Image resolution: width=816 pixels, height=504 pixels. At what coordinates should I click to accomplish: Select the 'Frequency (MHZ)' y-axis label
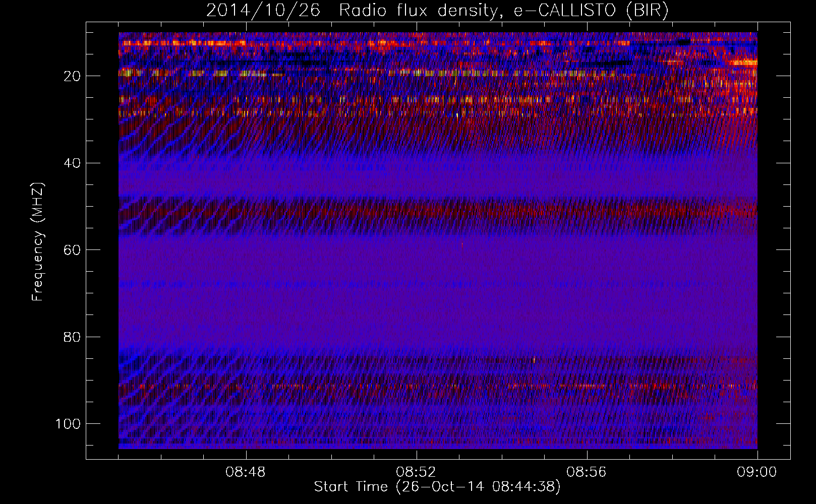tap(38, 242)
